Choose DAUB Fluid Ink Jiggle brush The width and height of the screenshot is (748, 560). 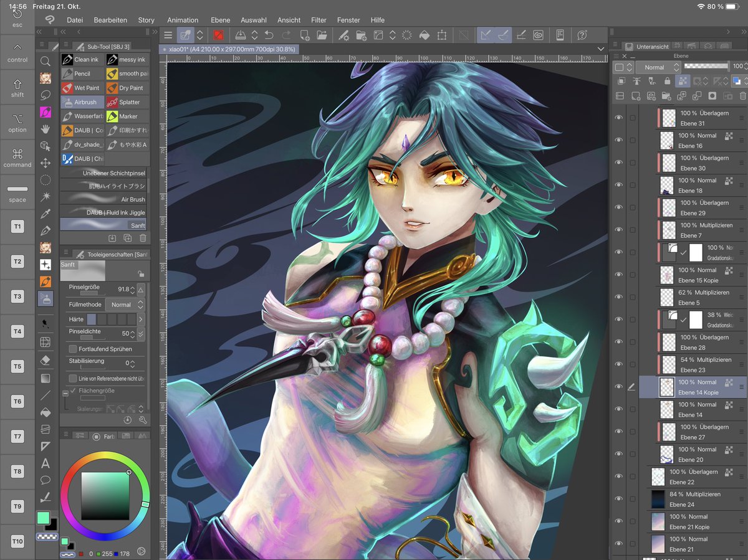103,212
